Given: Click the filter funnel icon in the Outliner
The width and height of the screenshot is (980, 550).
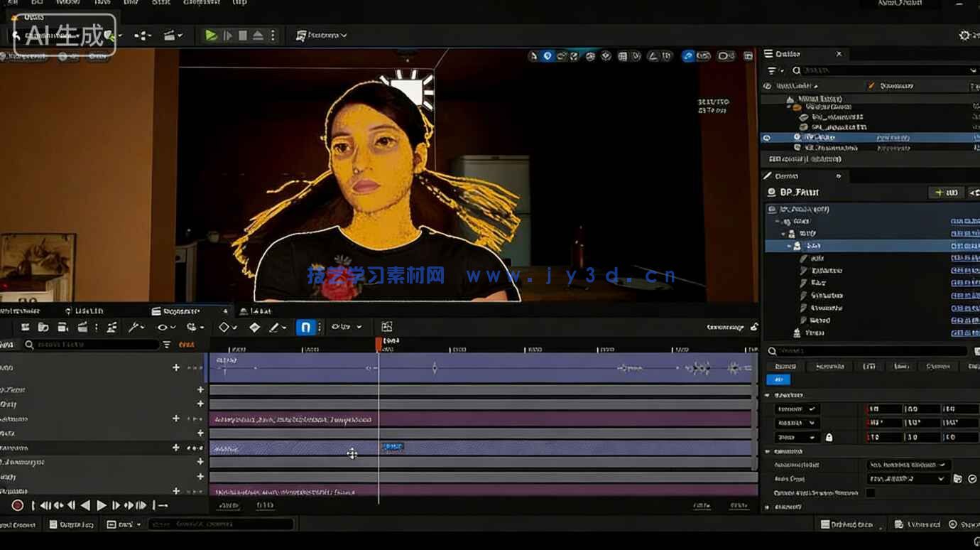Looking at the screenshot, I should 771,70.
